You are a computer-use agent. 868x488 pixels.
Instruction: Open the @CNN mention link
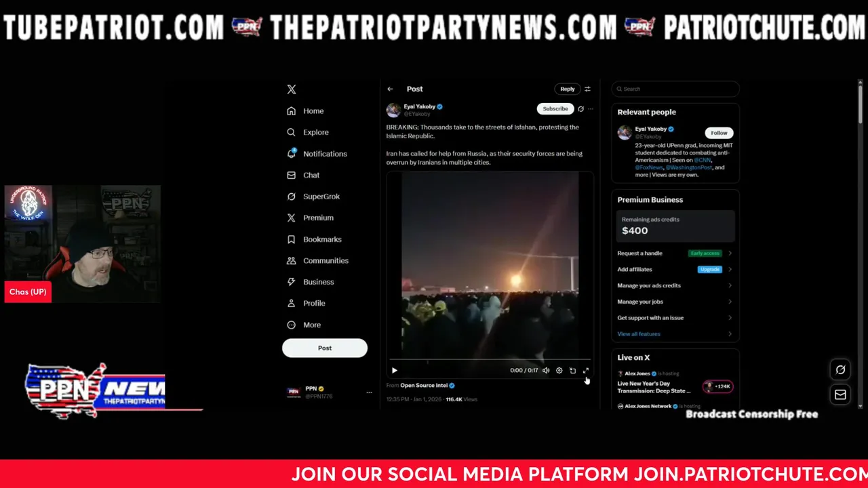click(x=702, y=160)
